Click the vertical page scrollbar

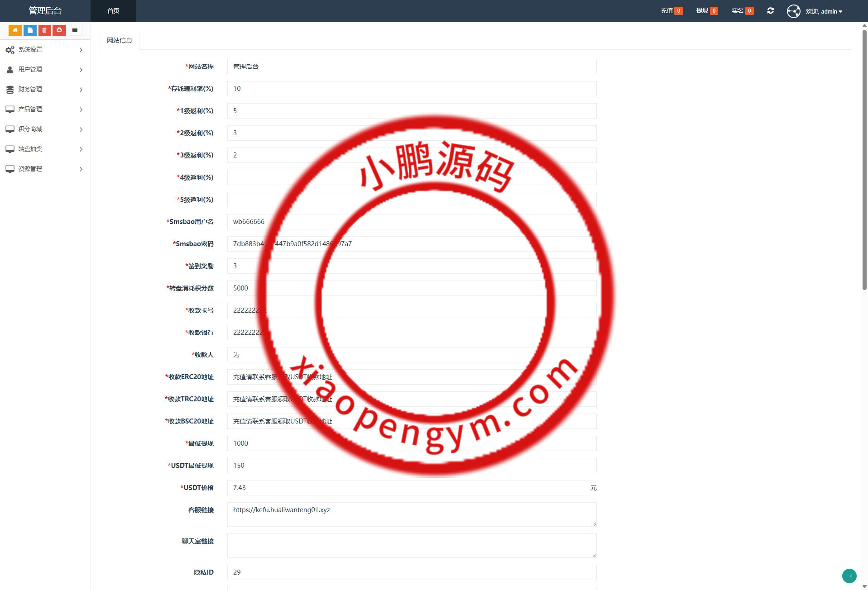[x=864, y=158]
